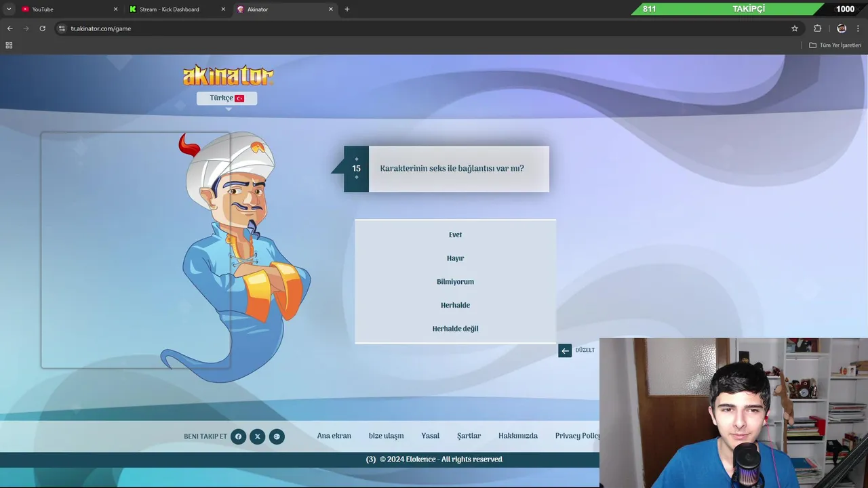This screenshot has height=488, width=868.
Task: Click the BENI TAKIP ET label
Action: [205, 436]
